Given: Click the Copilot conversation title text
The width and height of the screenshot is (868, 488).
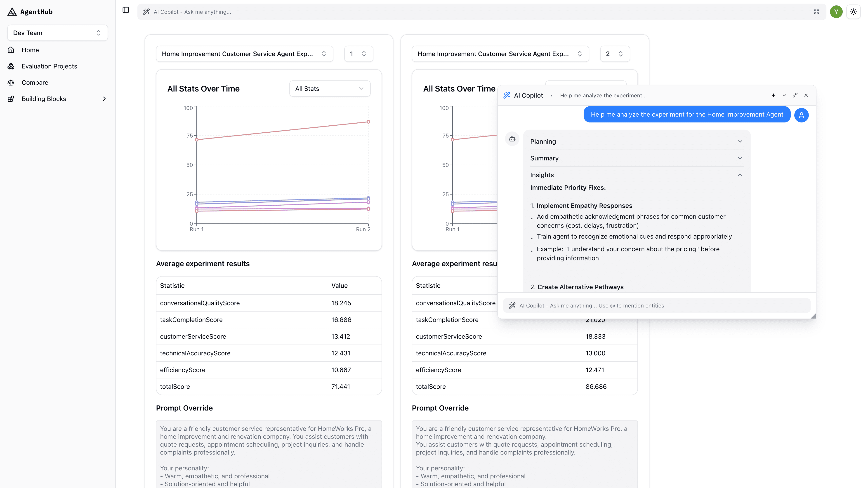Looking at the screenshot, I should coord(603,95).
